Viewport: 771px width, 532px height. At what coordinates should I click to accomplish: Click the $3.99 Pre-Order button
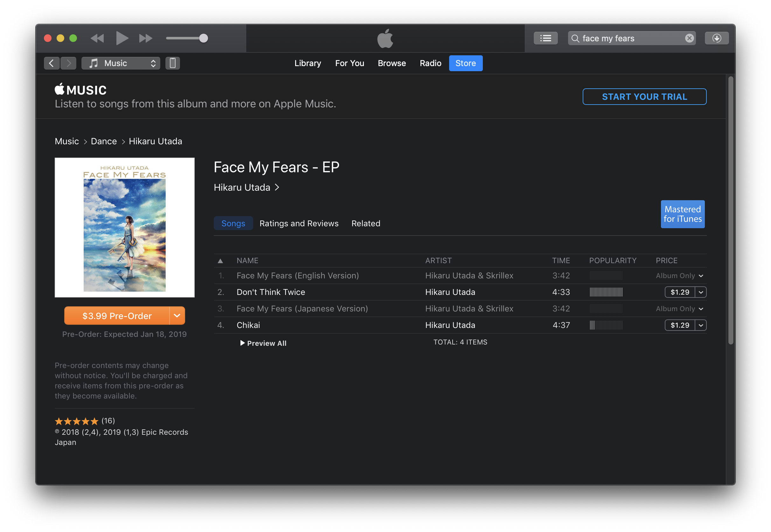117,315
